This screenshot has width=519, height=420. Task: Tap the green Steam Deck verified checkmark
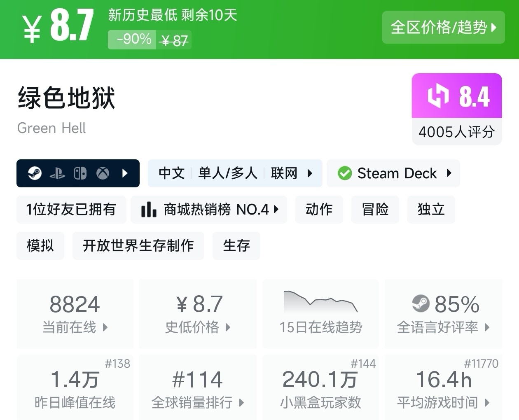tap(344, 173)
